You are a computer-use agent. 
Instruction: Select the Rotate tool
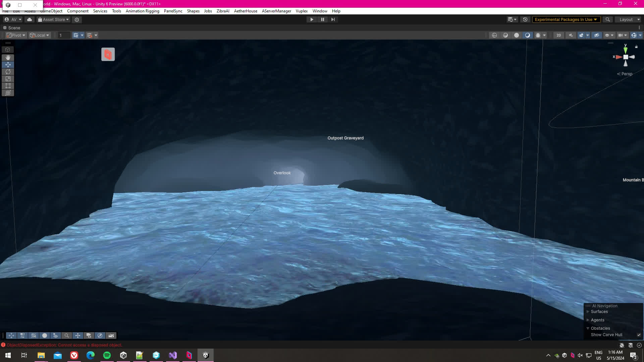(x=8, y=72)
